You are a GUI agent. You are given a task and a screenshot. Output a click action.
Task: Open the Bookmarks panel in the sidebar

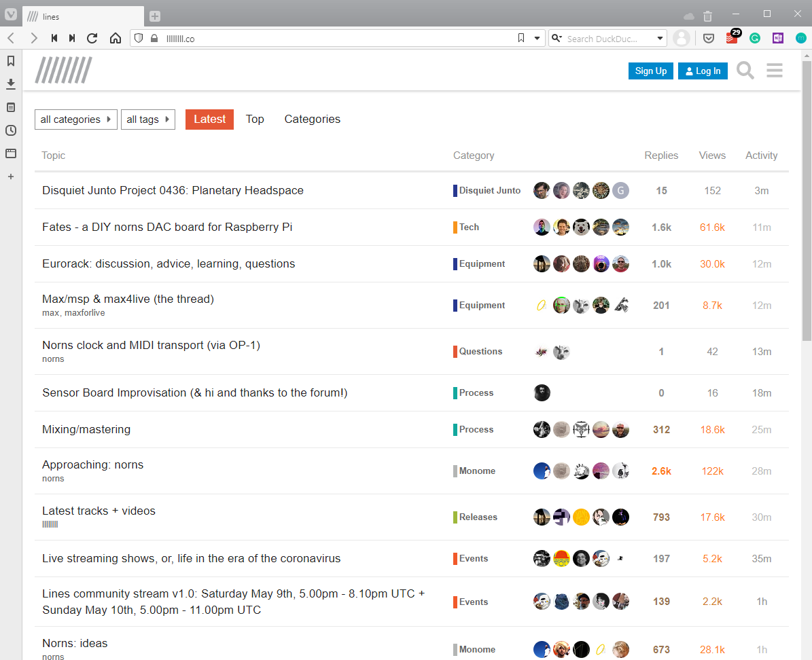coord(11,61)
